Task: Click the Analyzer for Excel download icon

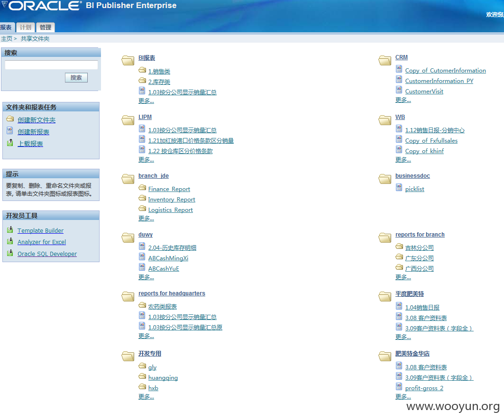Action: coord(10,241)
